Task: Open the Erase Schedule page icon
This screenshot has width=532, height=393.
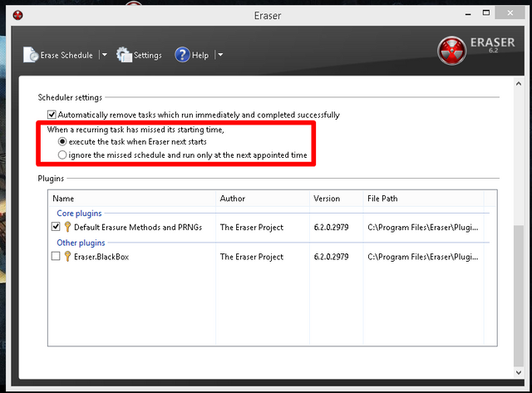Action: click(31, 55)
